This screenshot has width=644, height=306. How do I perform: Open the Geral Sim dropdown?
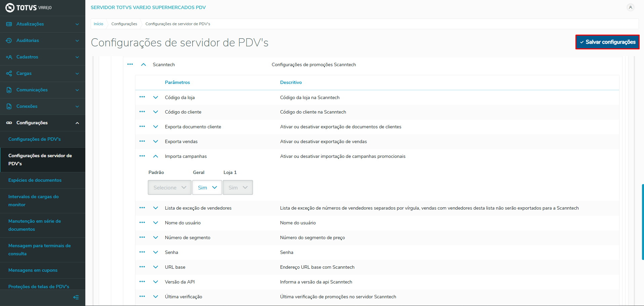click(x=207, y=187)
